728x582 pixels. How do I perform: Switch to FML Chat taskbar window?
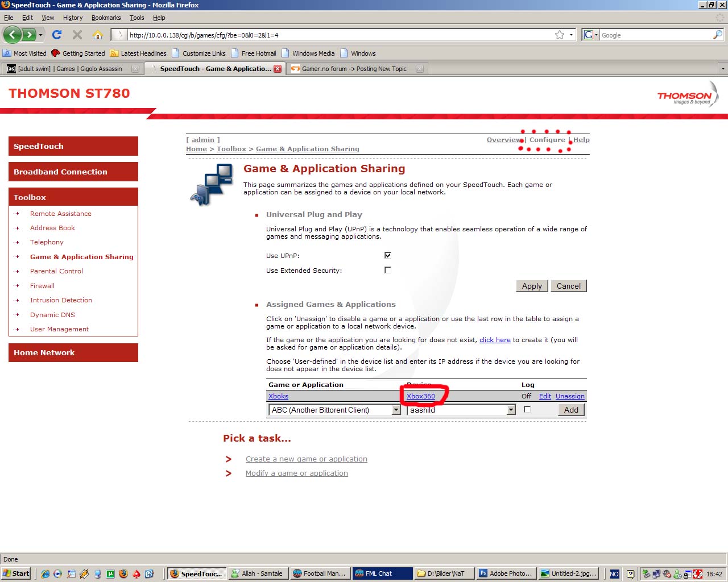(382, 573)
